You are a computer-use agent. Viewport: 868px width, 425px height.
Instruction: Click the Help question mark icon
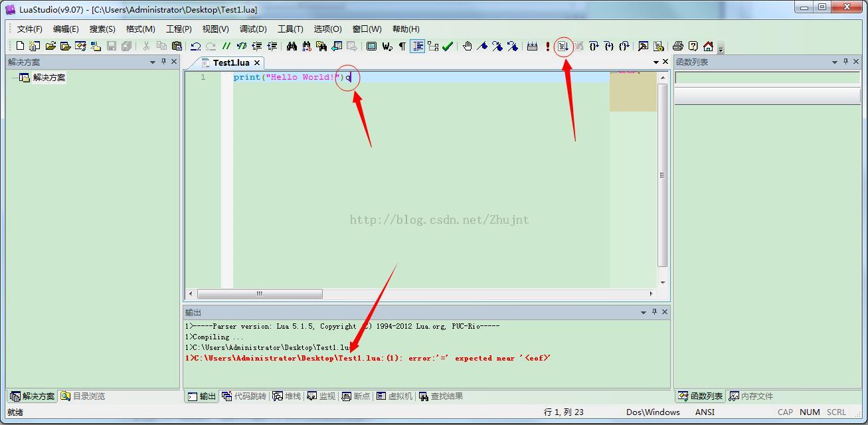pyautogui.click(x=693, y=46)
